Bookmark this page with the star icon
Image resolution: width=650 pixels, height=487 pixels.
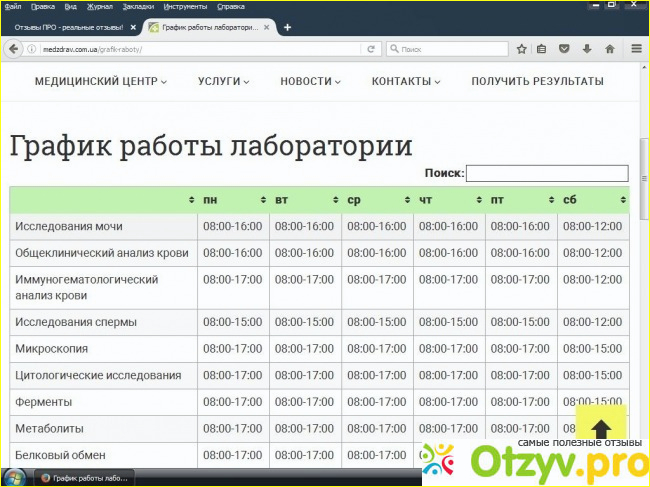point(522,48)
